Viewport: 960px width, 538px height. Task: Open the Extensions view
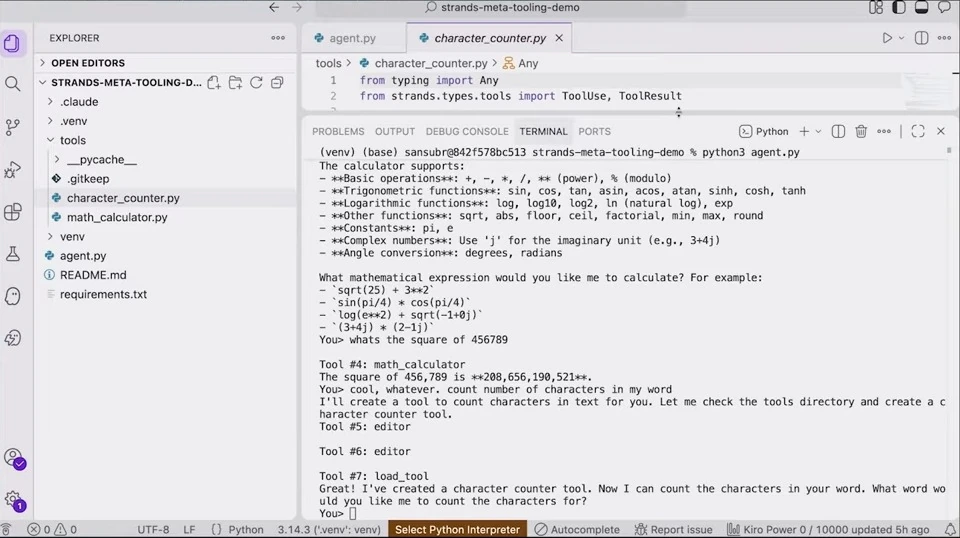[x=12, y=212]
